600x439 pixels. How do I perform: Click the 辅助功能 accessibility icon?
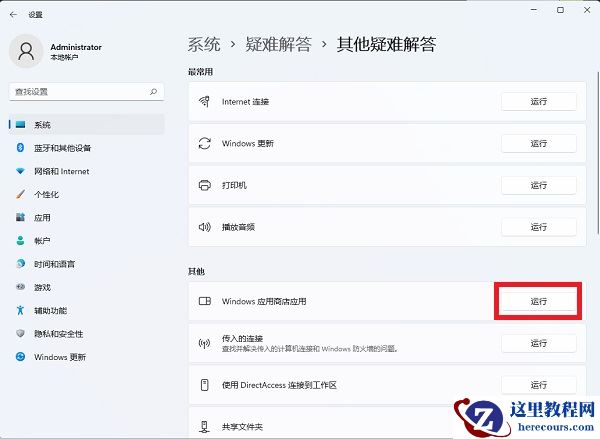coord(20,310)
